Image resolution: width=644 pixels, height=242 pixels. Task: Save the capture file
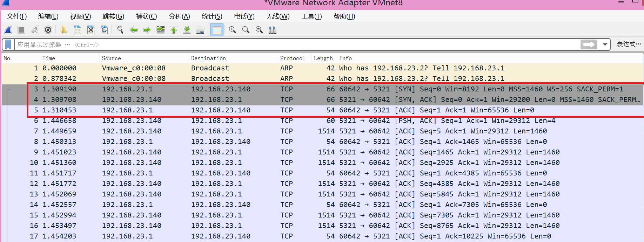77,30
